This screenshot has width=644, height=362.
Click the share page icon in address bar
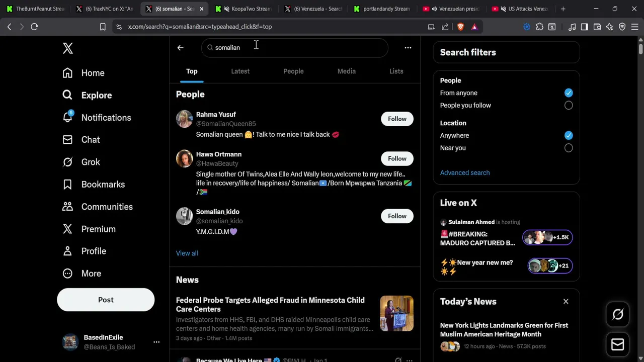coord(445,27)
